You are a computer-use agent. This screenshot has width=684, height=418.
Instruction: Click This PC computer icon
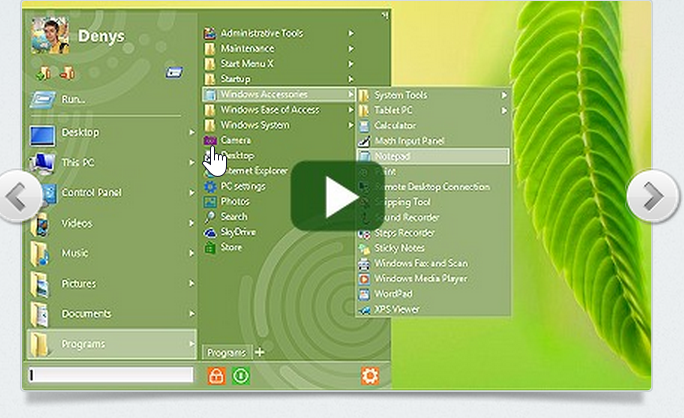tap(42, 164)
